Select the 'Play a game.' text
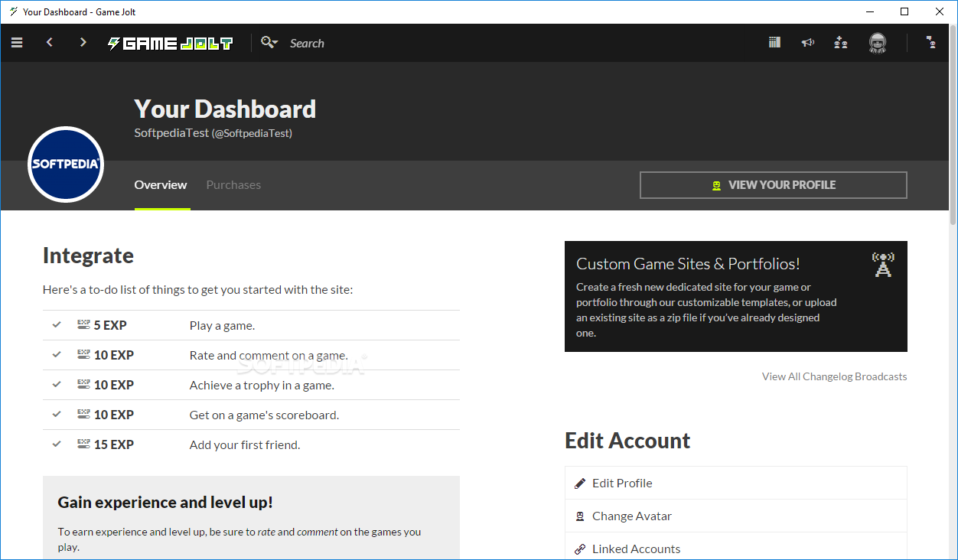Image resolution: width=958 pixels, height=560 pixels. 222,325
